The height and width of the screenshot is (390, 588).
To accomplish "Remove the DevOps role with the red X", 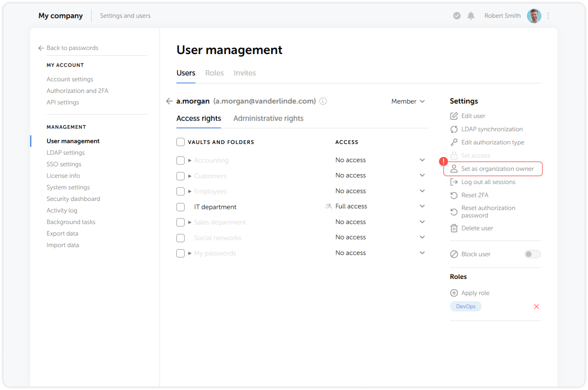I will tap(536, 307).
